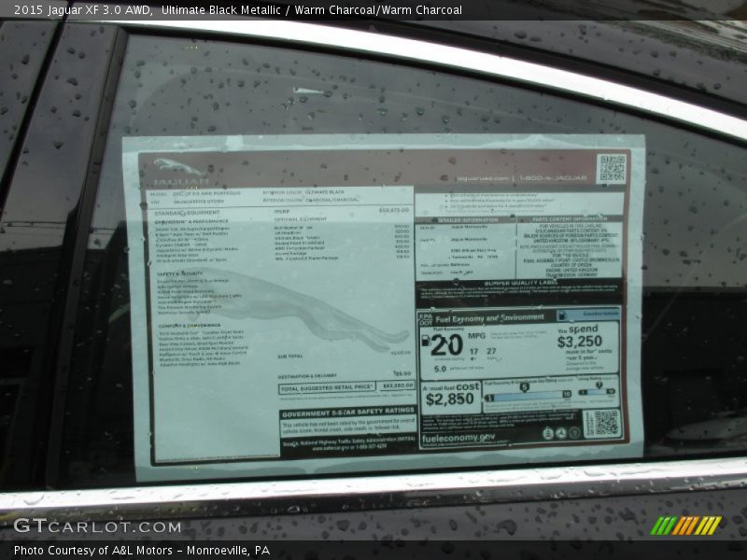The width and height of the screenshot is (747, 560).
Task: Click Safety & Security section heading
Action: (x=180, y=273)
